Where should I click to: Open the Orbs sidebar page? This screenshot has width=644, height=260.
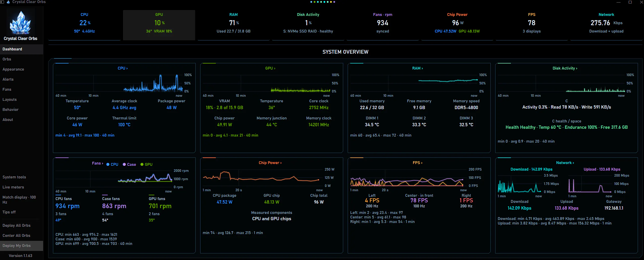pyautogui.click(x=21, y=59)
